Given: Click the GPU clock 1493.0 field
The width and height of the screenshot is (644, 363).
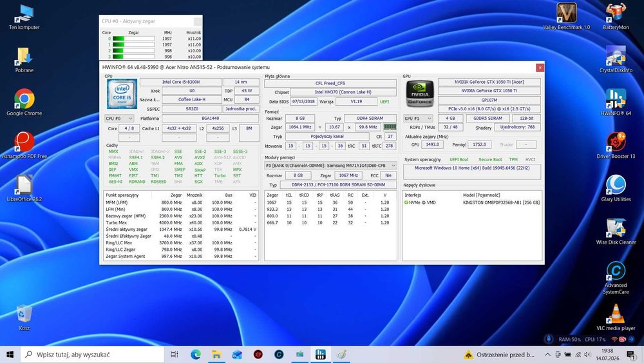Looking at the screenshot, I should coord(432,144).
